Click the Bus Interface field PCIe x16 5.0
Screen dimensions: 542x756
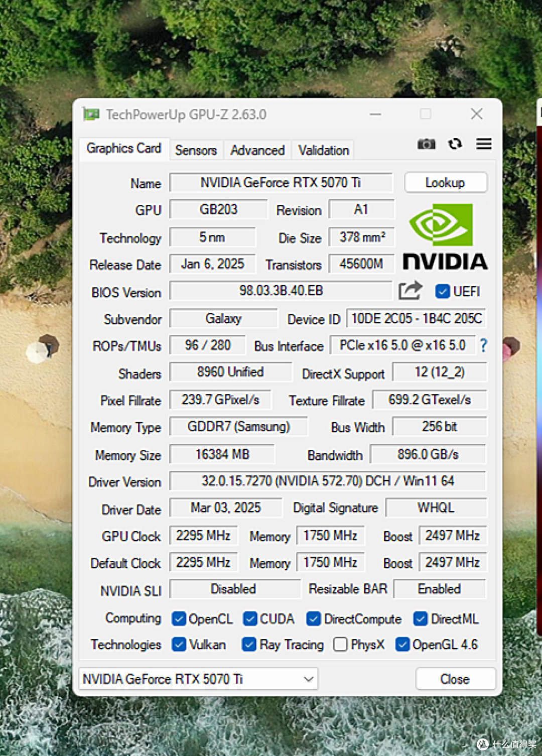point(402,345)
